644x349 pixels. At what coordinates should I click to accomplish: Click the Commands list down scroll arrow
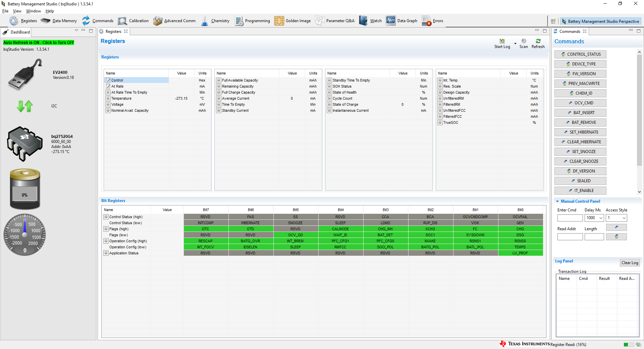[639, 192]
